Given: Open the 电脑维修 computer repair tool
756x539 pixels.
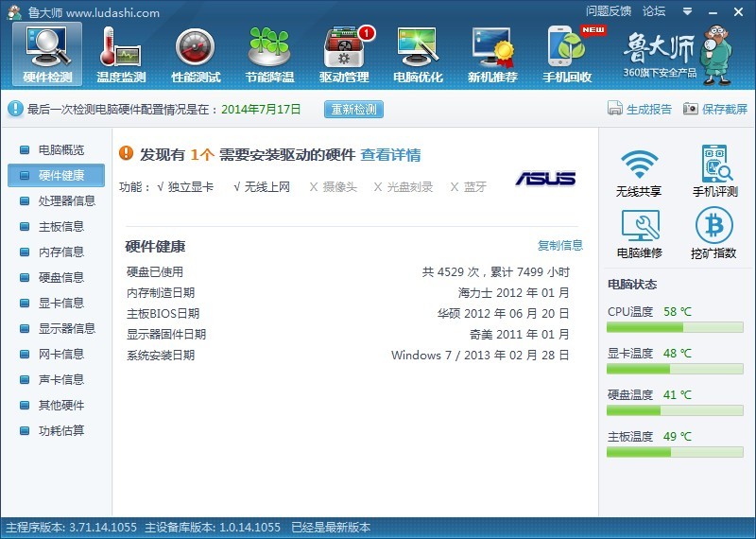Looking at the screenshot, I should click(640, 235).
